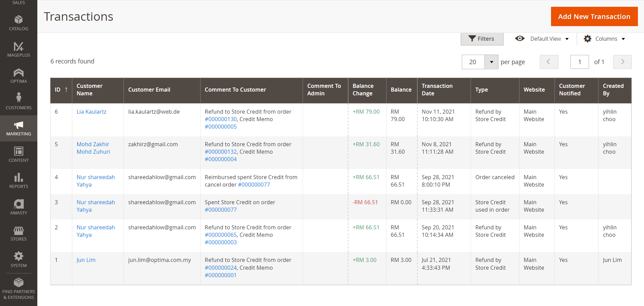Click the per page value field showing 20
Image resolution: width=644 pixels, height=306 pixels.
473,62
